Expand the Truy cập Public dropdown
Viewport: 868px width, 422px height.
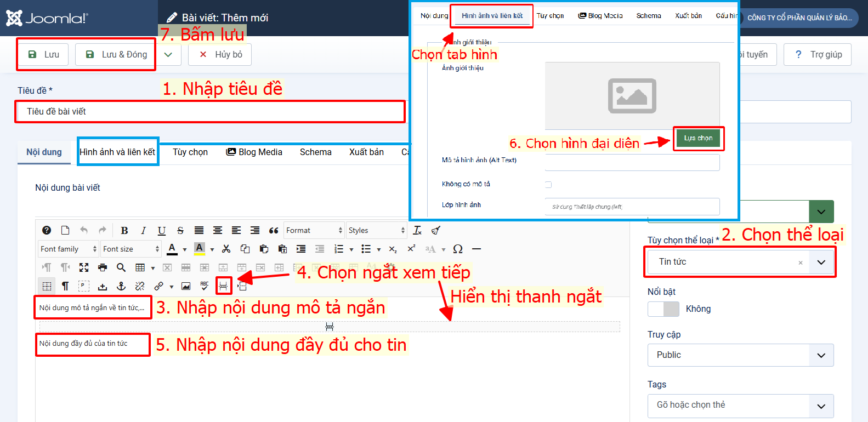click(821, 355)
